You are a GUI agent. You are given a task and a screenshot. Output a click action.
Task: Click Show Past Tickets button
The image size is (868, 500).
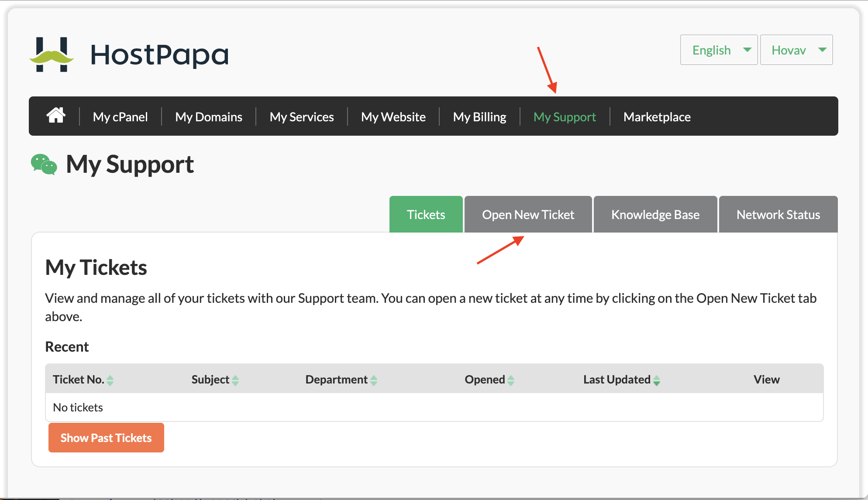point(106,438)
